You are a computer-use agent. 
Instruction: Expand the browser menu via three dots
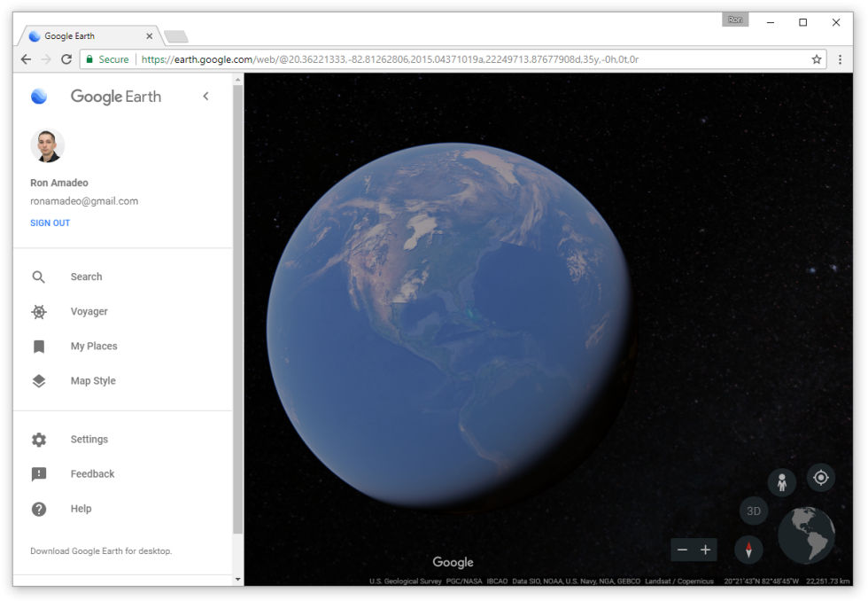[840, 59]
